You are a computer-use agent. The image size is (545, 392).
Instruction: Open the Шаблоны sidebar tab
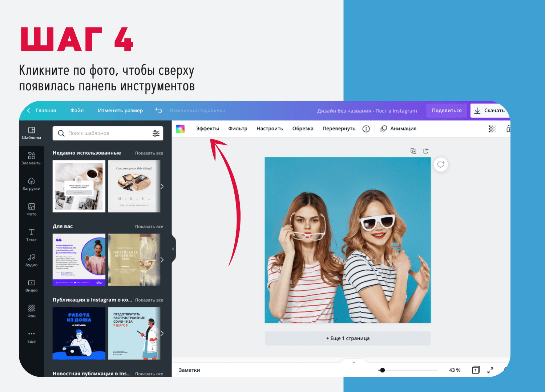point(32,133)
